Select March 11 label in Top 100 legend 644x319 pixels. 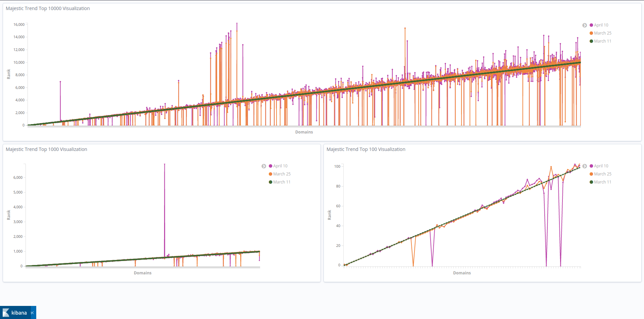[x=603, y=182]
